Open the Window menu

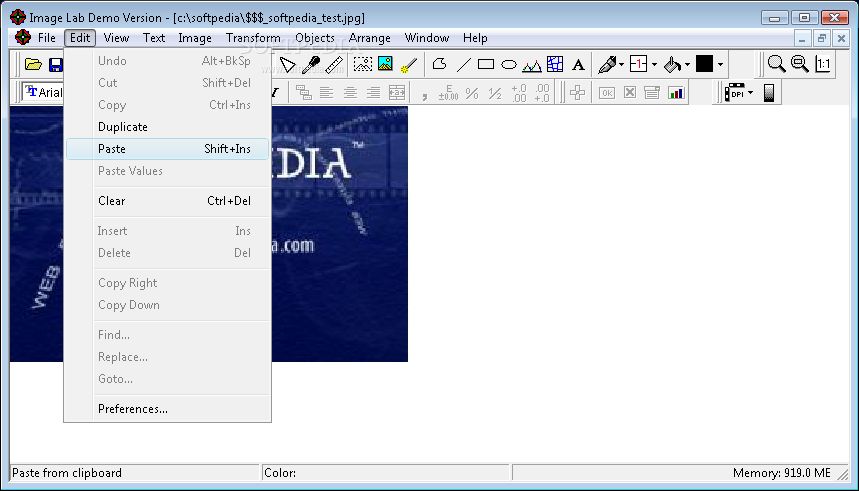[x=427, y=38]
